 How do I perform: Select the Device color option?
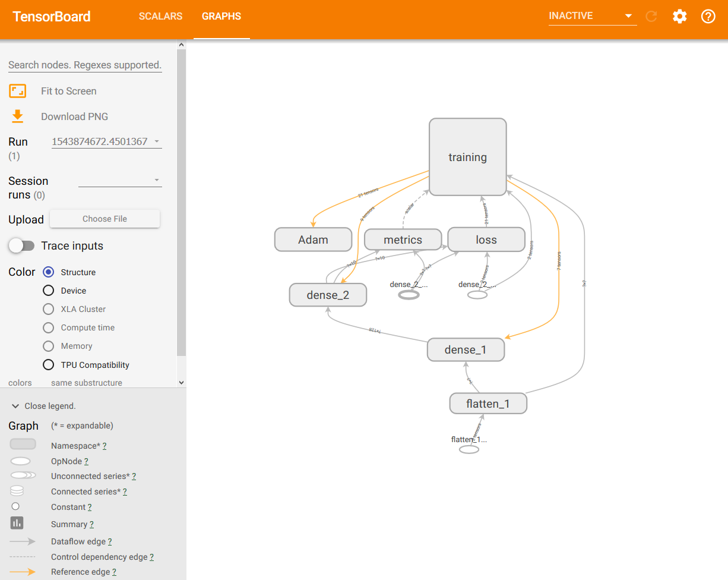48,291
